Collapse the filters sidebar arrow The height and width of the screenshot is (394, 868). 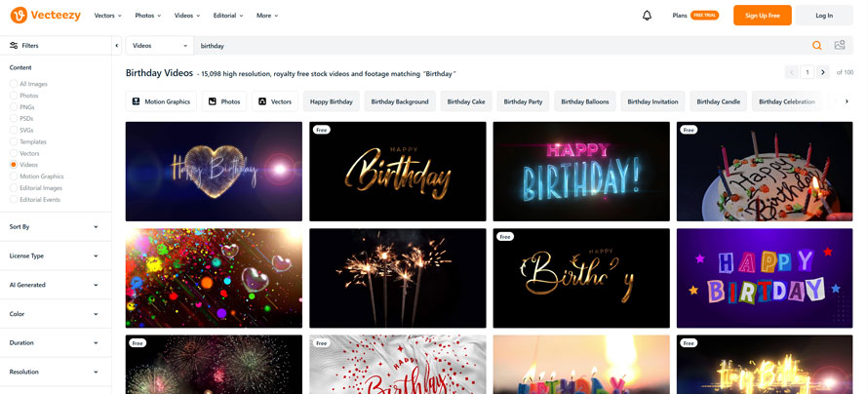[117, 46]
